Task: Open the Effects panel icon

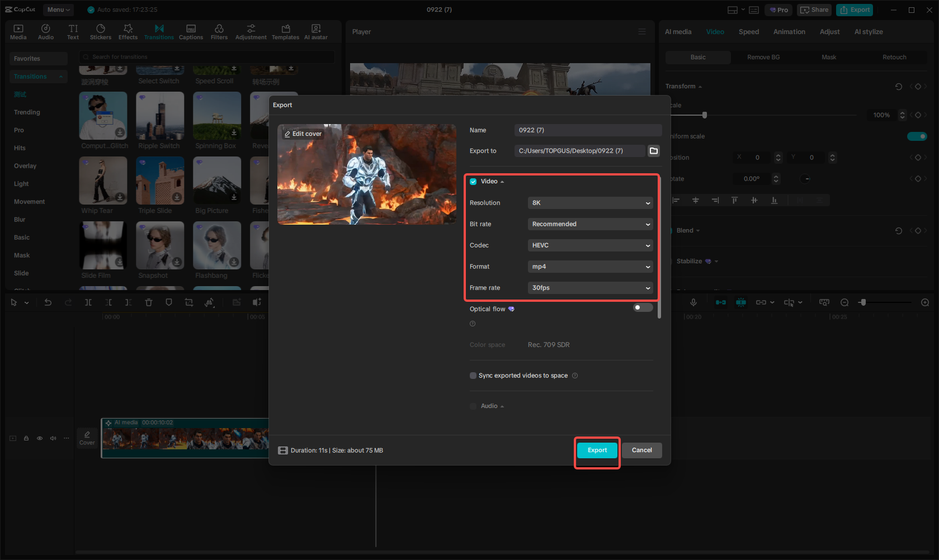Action: click(x=128, y=32)
